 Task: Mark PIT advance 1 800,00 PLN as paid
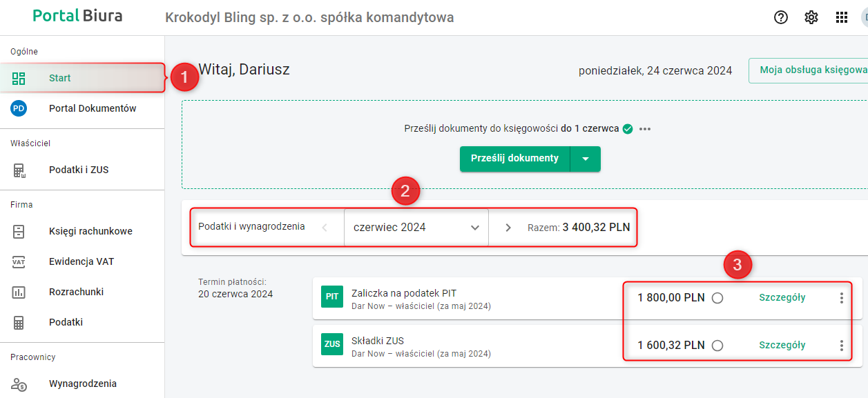tap(717, 298)
